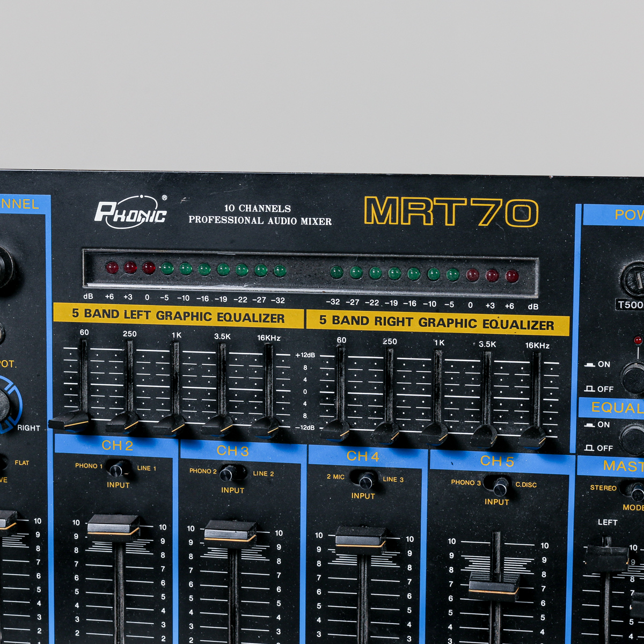Click the LINE 2 label
The height and width of the screenshot is (644, 644).
click(264, 473)
